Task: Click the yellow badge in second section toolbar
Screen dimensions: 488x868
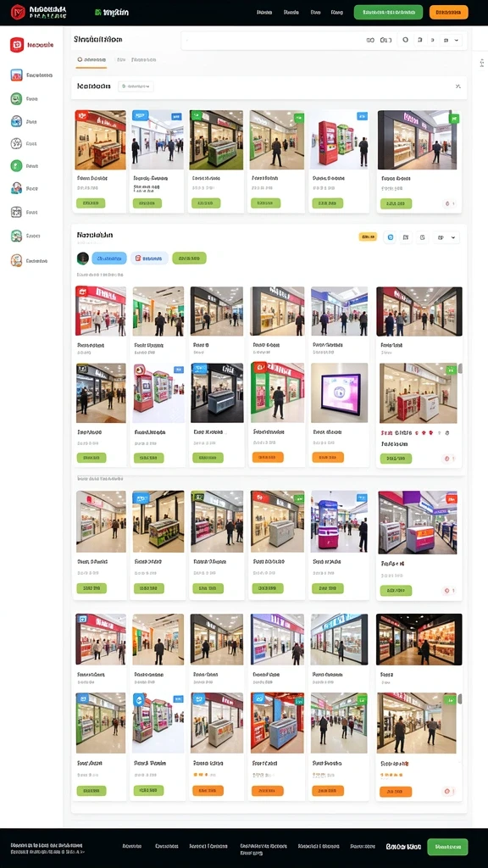Action: pos(368,237)
